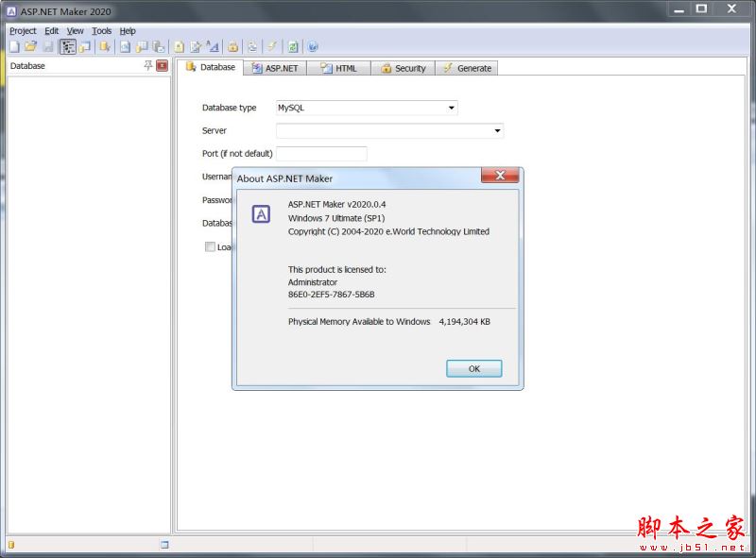Select the highlighted table setup toolbar icon

point(68,45)
